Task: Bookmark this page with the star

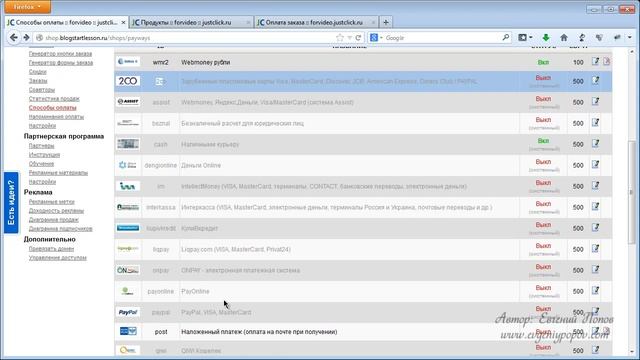Action: [x=340, y=38]
